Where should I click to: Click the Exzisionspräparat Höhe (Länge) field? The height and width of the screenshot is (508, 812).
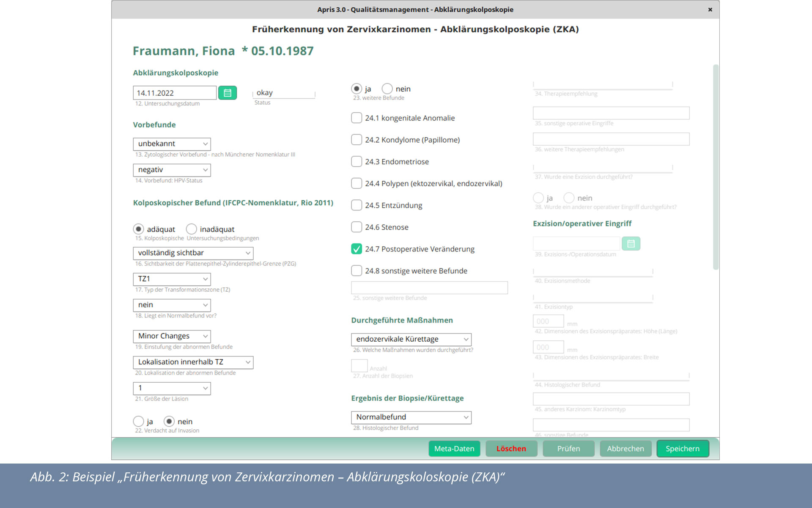[548, 321]
